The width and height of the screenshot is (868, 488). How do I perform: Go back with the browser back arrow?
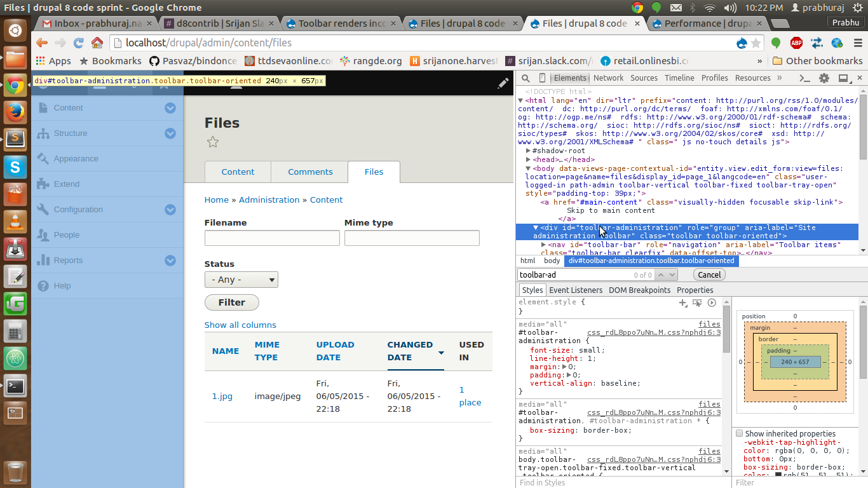[42, 43]
